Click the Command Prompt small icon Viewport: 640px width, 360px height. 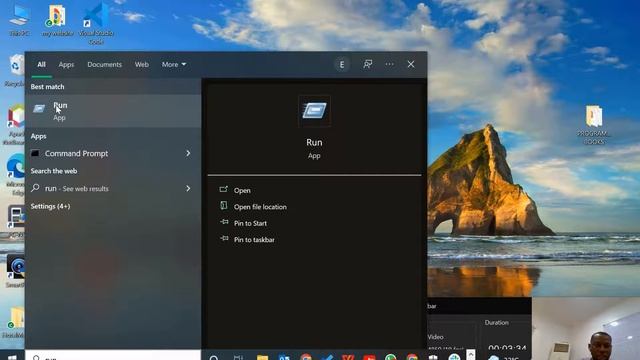coord(35,153)
